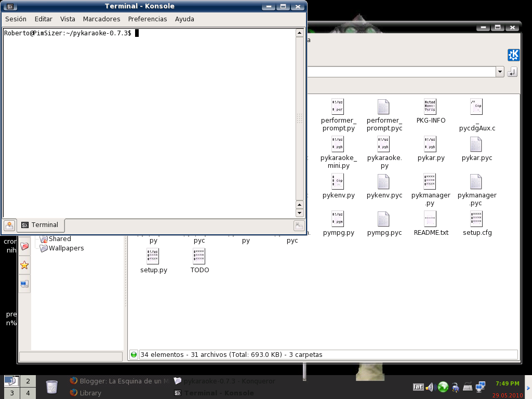The image size is (532, 399).
Task: Open the Trash from the taskbar
Action: pos(51,387)
